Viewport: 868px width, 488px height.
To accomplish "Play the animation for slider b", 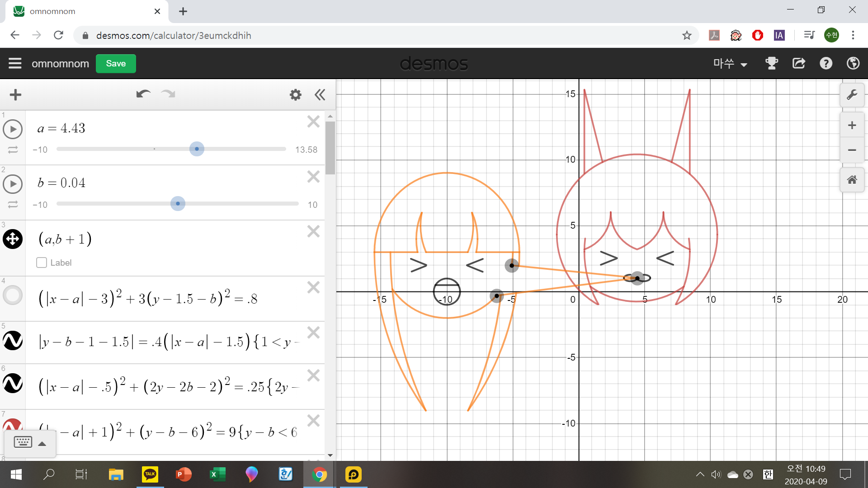I will click(13, 184).
